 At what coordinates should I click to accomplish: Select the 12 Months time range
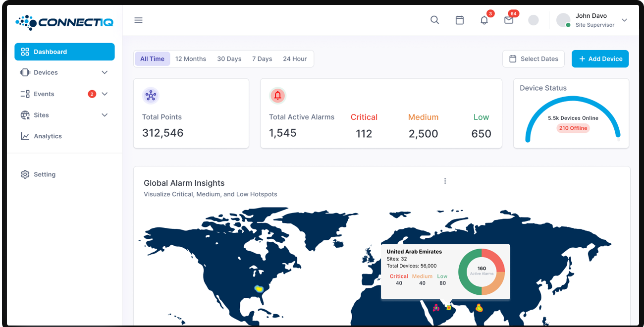(x=191, y=59)
